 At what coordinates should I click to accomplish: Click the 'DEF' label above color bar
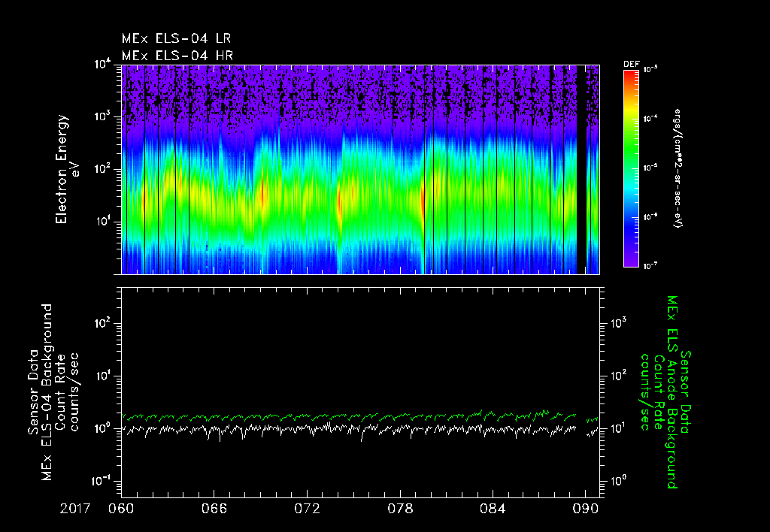click(x=631, y=65)
